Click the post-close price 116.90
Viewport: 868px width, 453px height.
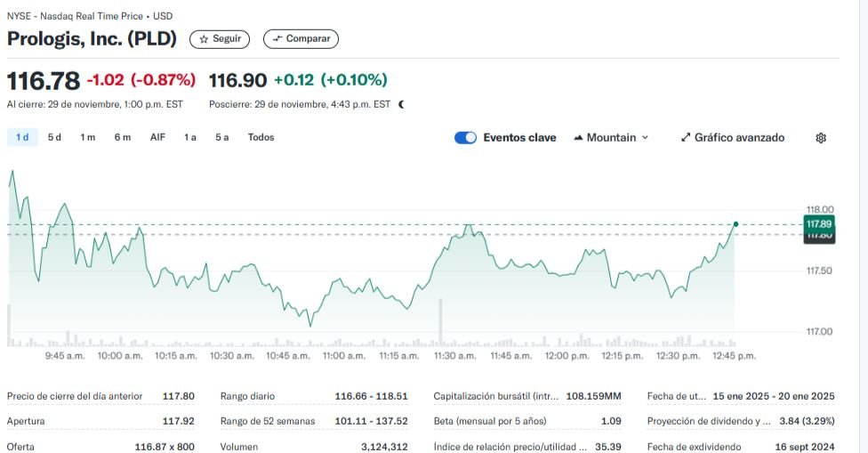(x=237, y=80)
